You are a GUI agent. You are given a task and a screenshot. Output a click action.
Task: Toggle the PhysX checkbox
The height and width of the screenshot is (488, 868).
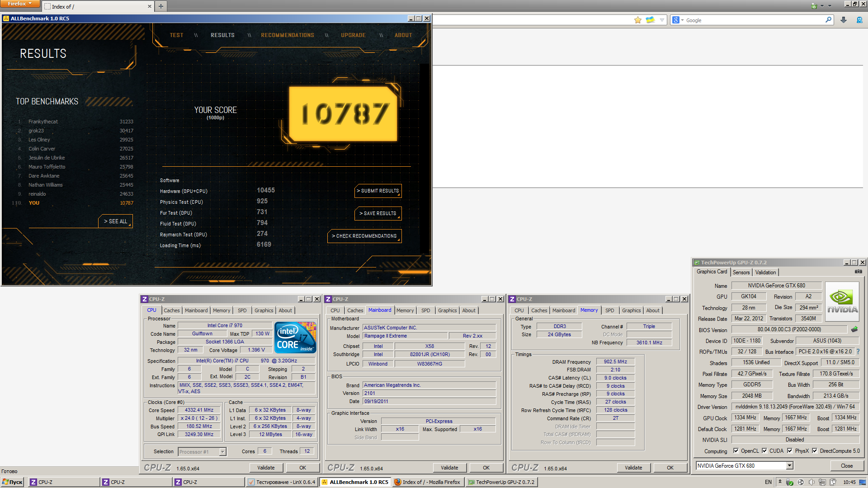790,450
